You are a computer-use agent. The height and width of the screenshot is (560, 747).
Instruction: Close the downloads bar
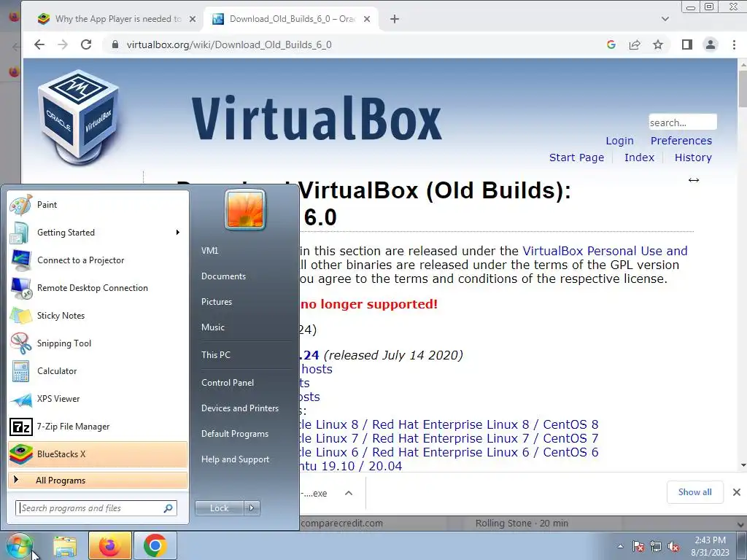[737, 492]
